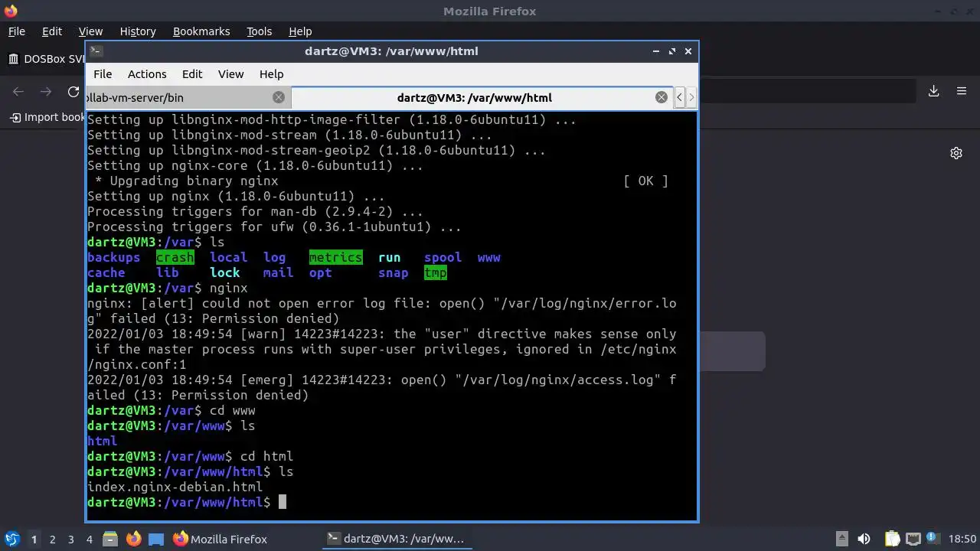Click the terminal icon in the terminal title bar
This screenshot has width=980, height=551.
coord(96,51)
